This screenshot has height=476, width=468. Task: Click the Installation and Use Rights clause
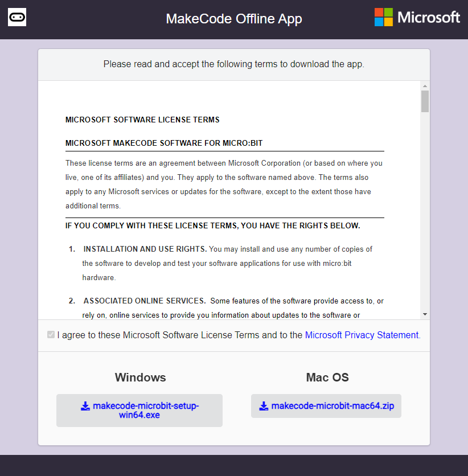145,249
